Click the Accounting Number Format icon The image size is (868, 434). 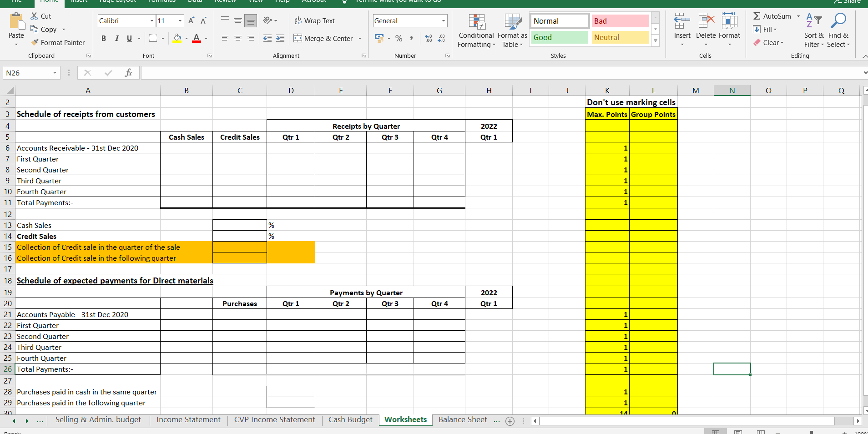point(379,38)
